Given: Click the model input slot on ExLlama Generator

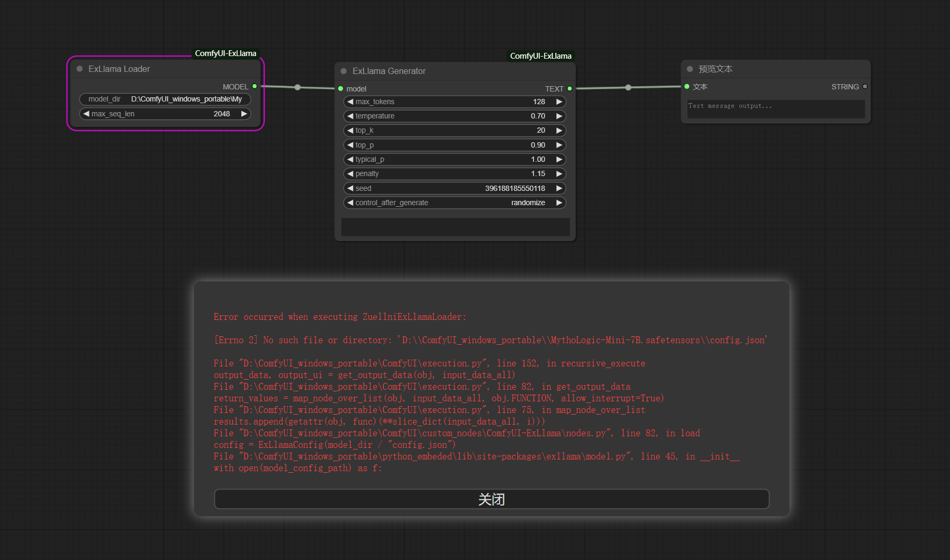Looking at the screenshot, I should (x=341, y=88).
